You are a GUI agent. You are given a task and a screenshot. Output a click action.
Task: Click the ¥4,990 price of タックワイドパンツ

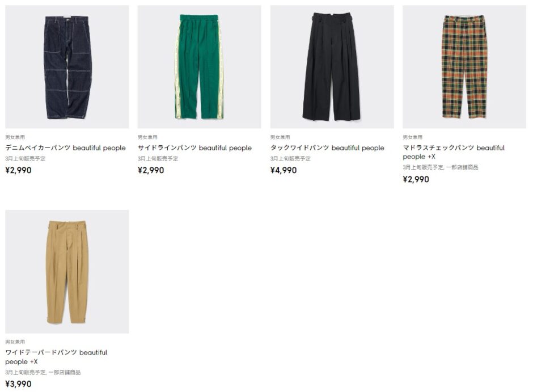284,170
